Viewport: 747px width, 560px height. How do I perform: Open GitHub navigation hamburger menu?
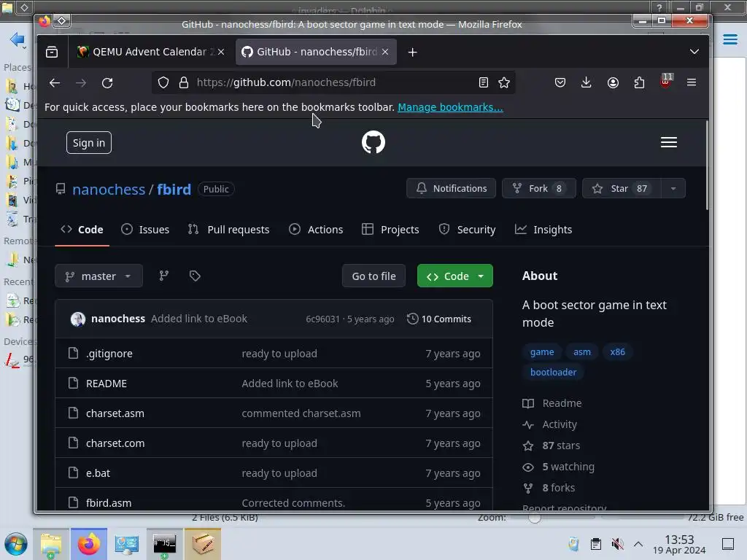pos(669,142)
